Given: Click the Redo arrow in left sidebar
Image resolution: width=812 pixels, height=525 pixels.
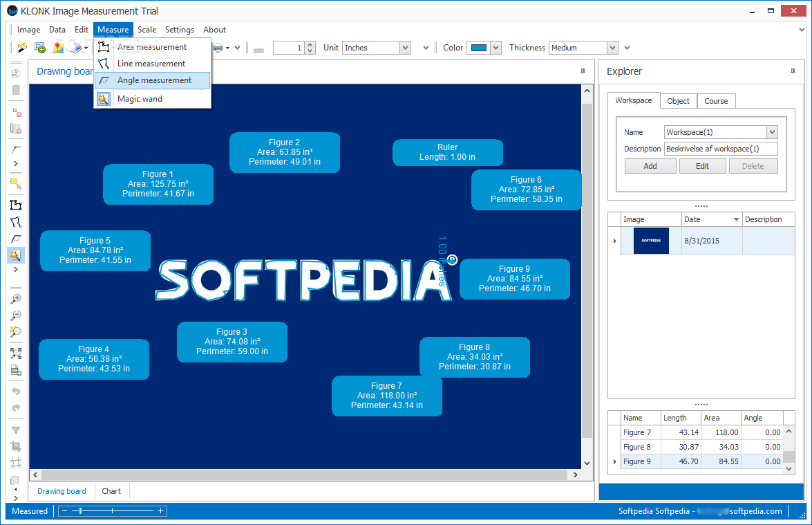Looking at the screenshot, I should tap(16, 408).
